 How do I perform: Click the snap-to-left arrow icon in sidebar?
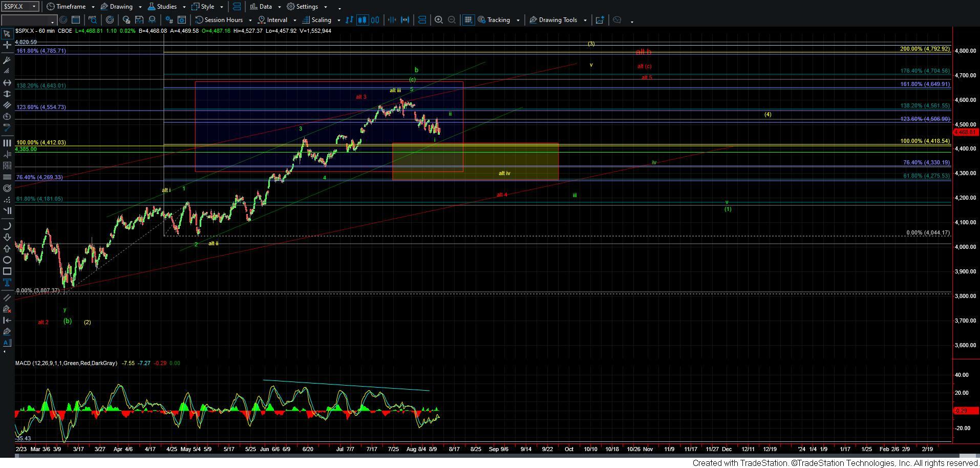[x=7, y=320]
